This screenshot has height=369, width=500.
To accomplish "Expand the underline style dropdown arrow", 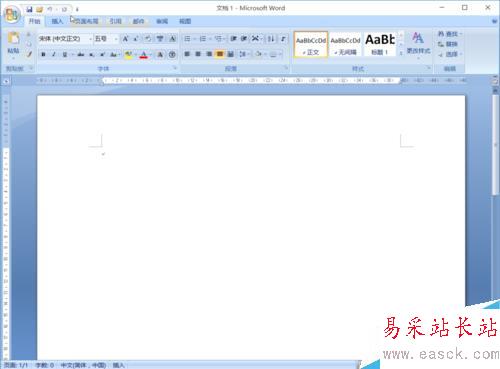I will [x=72, y=54].
